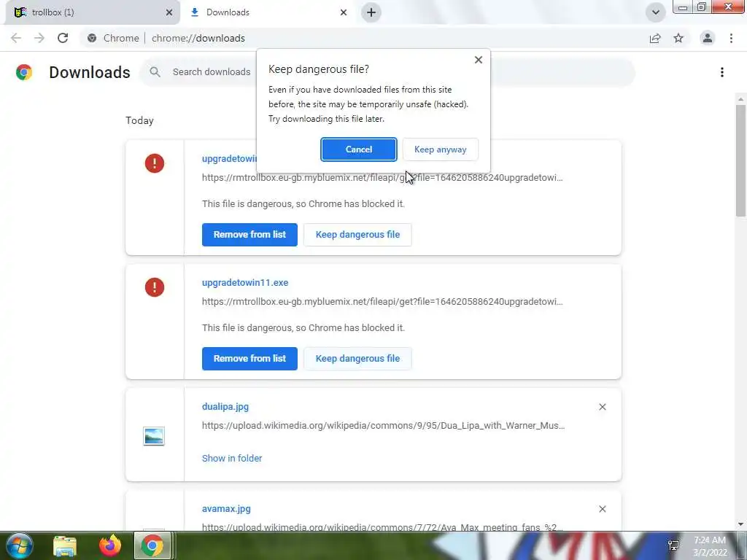Remove dualipa.jpg entry with X

tap(602, 407)
